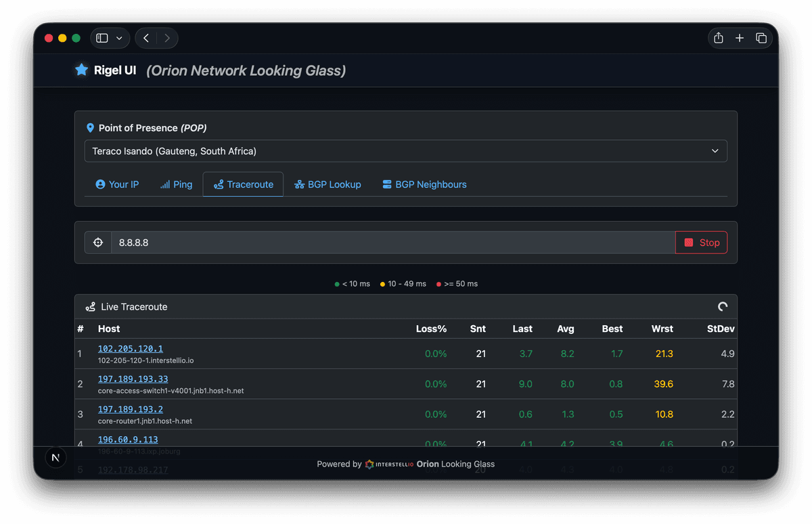Switch to the BGP Lookup tab
This screenshot has height=524, width=812.
(328, 184)
